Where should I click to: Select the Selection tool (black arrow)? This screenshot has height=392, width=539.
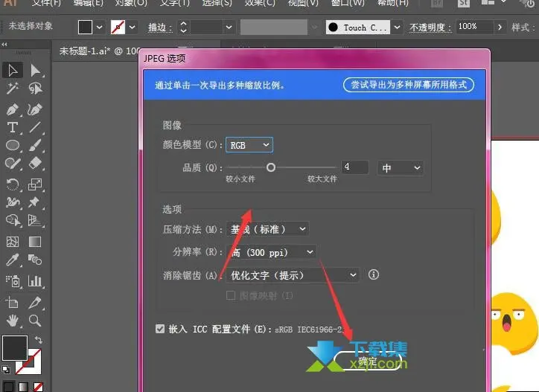[x=13, y=70]
